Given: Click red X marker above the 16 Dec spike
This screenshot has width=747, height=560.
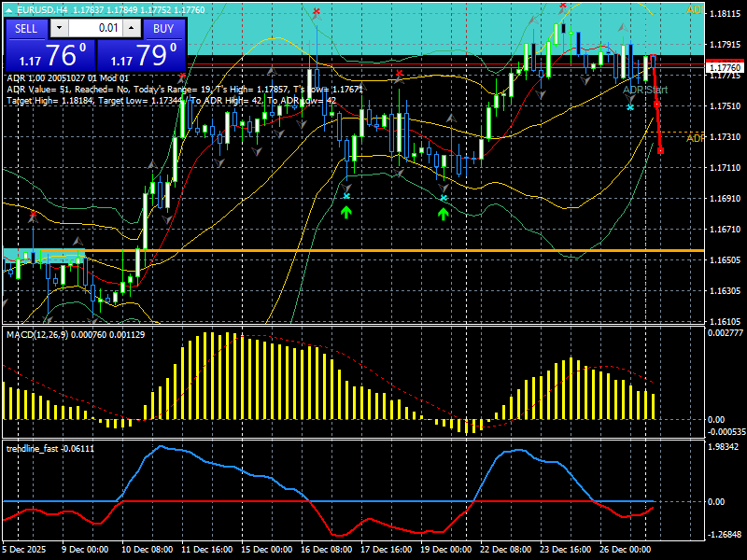Looking at the screenshot, I should tap(317, 11).
